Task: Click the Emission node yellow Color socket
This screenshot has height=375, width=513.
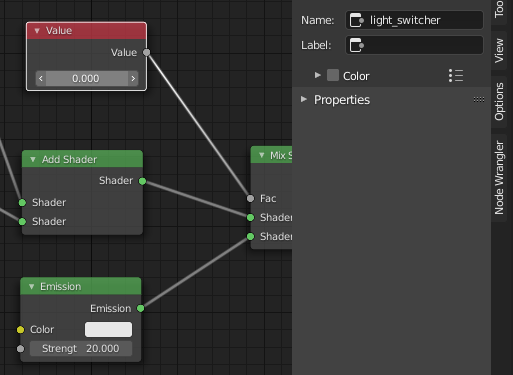Action: click(x=20, y=330)
